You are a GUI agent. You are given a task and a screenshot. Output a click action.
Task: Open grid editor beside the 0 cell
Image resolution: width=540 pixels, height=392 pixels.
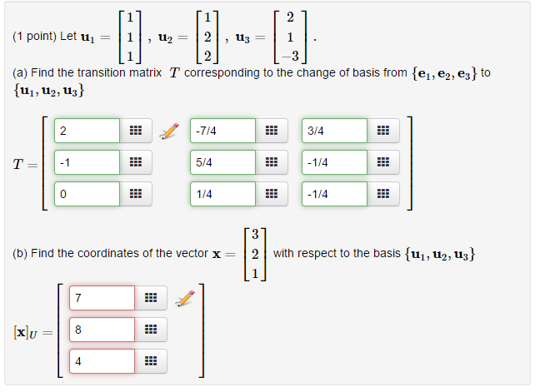(x=136, y=194)
